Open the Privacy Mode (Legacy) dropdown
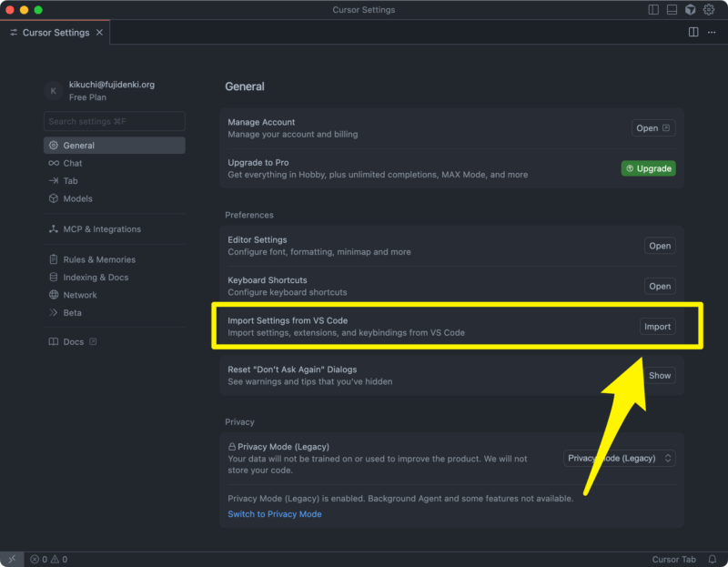This screenshot has width=728, height=567. click(x=620, y=459)
